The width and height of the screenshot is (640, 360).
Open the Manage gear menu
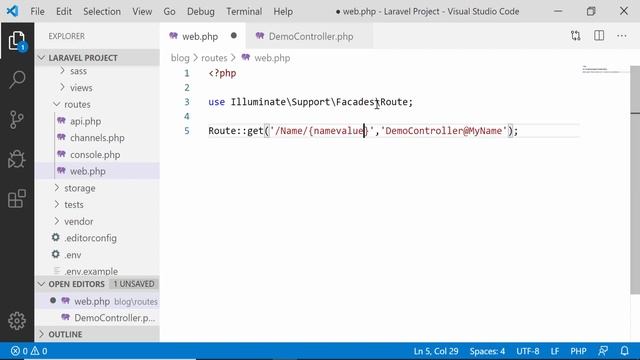pyautogui.click(x=17, y=321)
